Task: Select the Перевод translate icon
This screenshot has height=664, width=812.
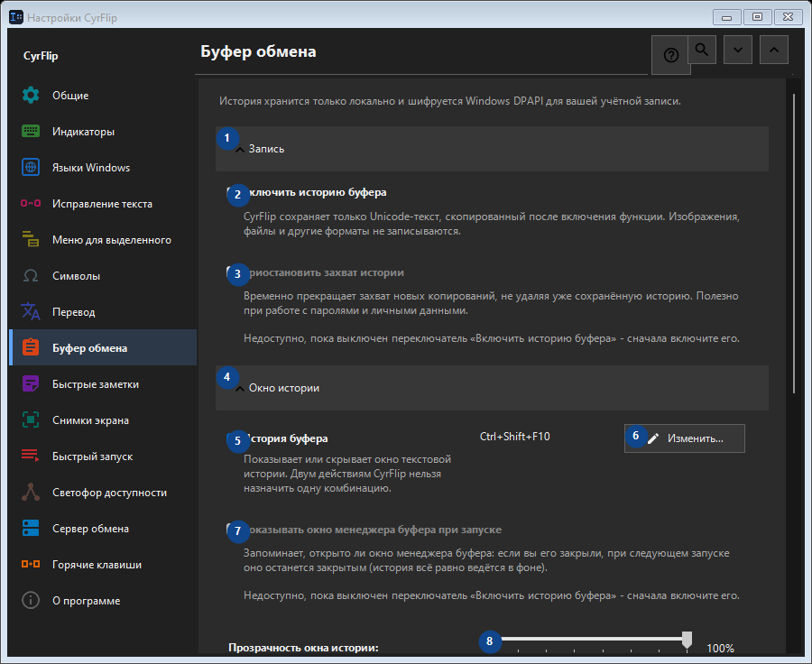Action: tap(31, 312)
